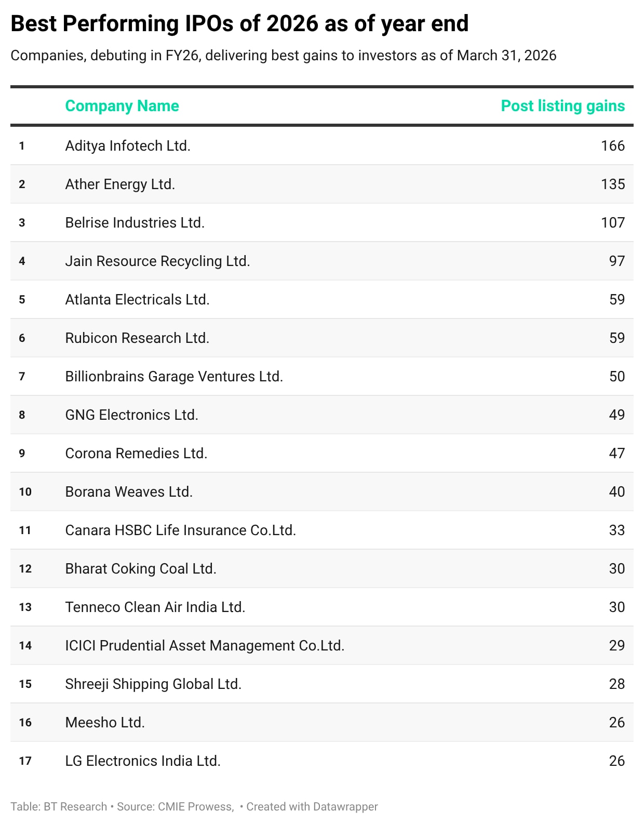This screenshot has width=644, height=824.
Task: Select Canara HSBC Life Insurance row
Action: point(180,530)
